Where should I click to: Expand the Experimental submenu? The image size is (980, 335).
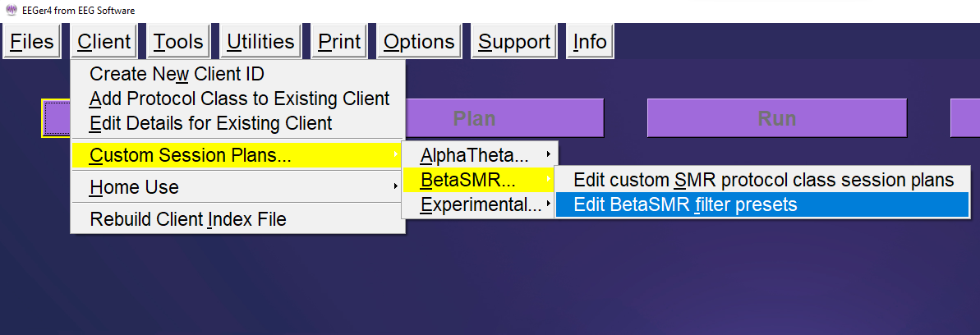point(481,204)
